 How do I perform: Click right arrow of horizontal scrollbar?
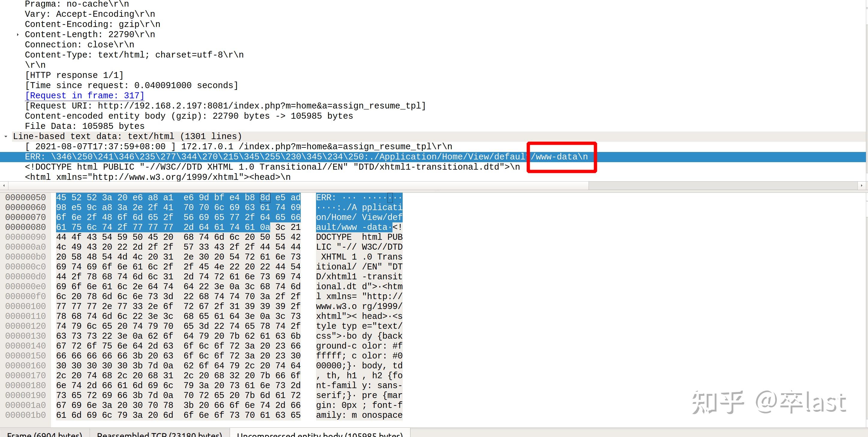pyautogui.click(x=862, y=185)
